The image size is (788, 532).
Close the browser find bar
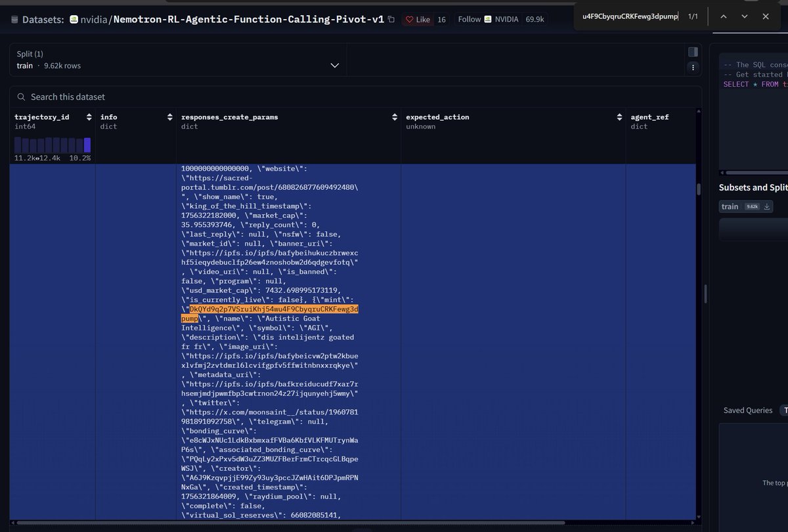point(766,16)
